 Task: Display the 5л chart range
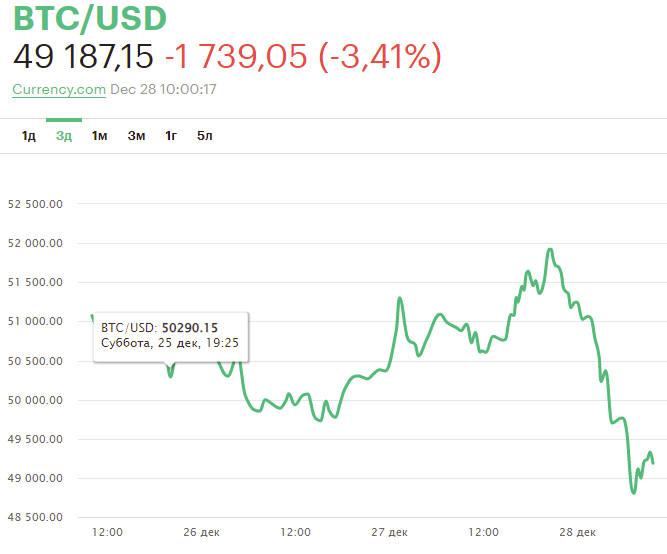(205, 136)
